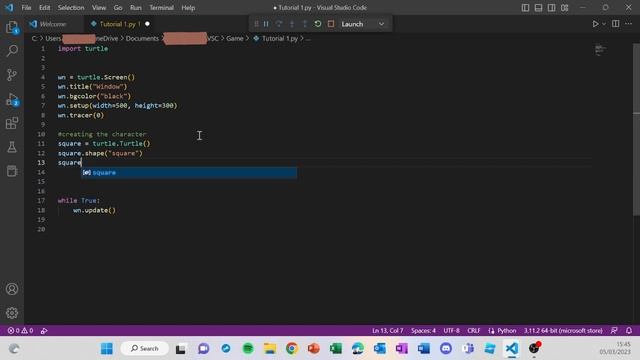Click Ln 13, Col 7 in status bar
The image size is (640, 360).
tap(388, 331)
